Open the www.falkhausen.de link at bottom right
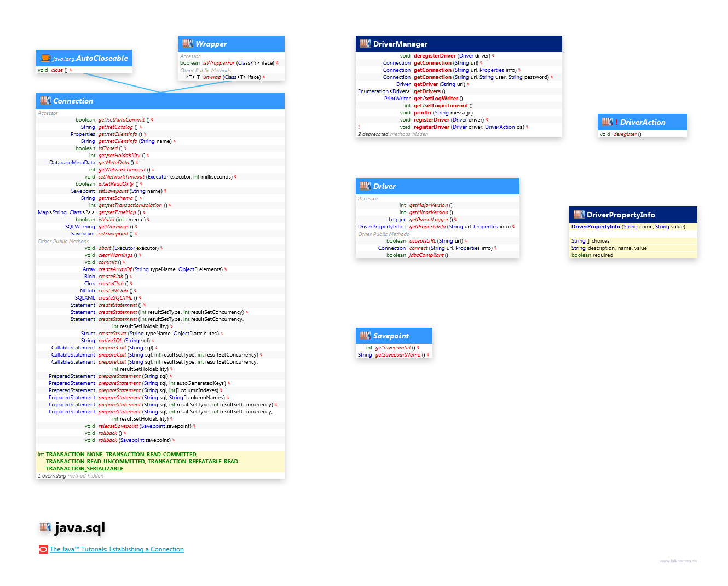 [x=678, y=561]
